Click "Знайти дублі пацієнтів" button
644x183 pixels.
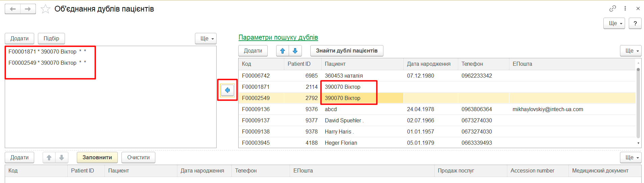coord(347,51)
